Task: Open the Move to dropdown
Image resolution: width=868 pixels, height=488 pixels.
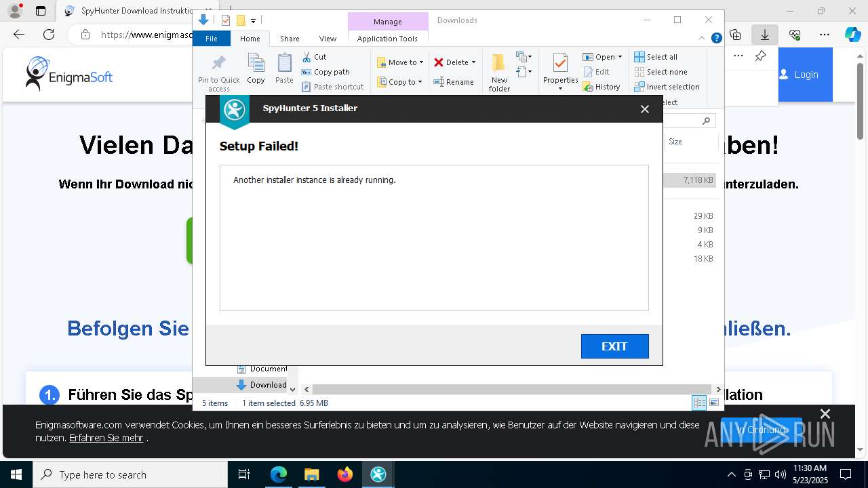Action: (x=400, y=62)
